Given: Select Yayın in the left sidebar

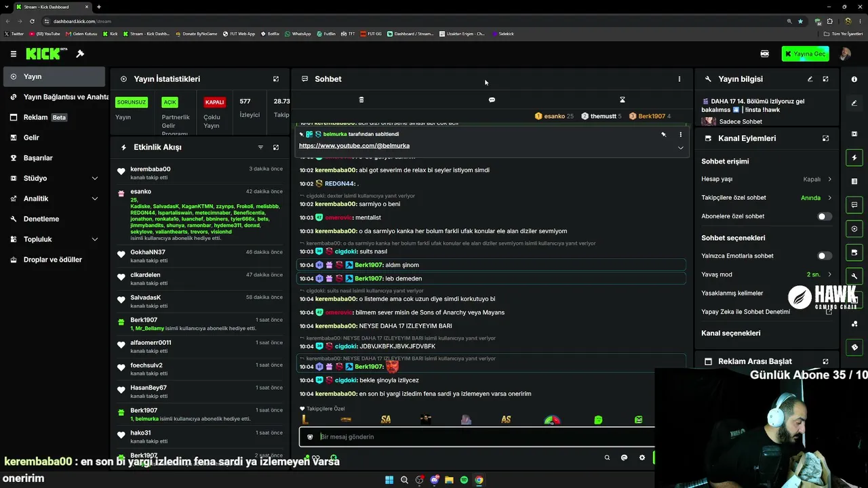Looking at the screenshot, I should (x=54, y=77).
